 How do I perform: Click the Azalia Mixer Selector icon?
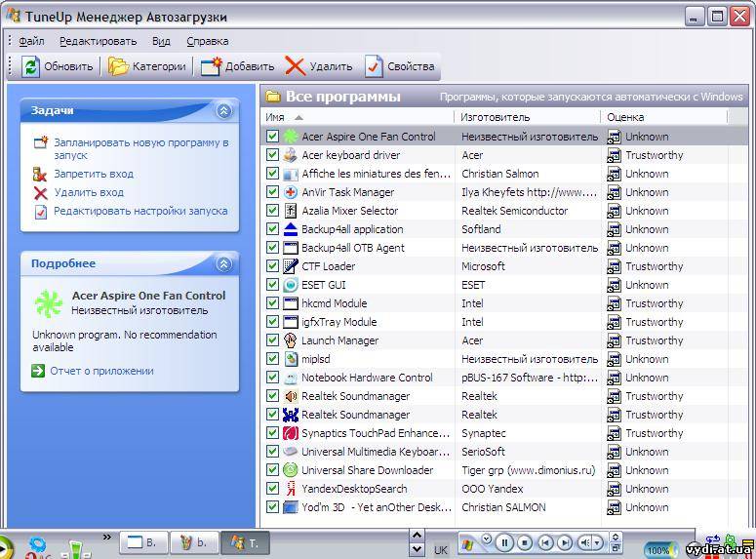291,211
